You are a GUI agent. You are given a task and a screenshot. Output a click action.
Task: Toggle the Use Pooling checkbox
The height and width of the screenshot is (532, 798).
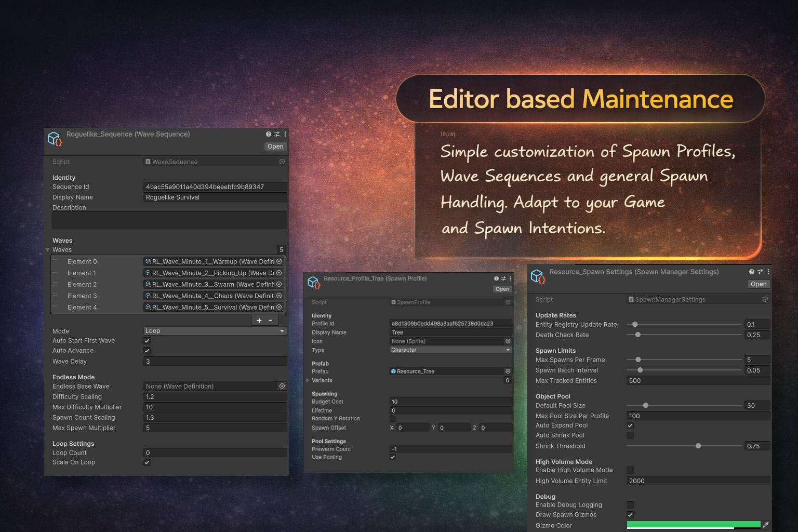[393, 457]
